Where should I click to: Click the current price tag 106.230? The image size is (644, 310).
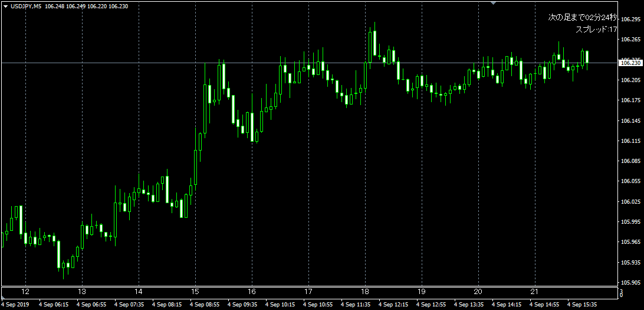point(631,63)
